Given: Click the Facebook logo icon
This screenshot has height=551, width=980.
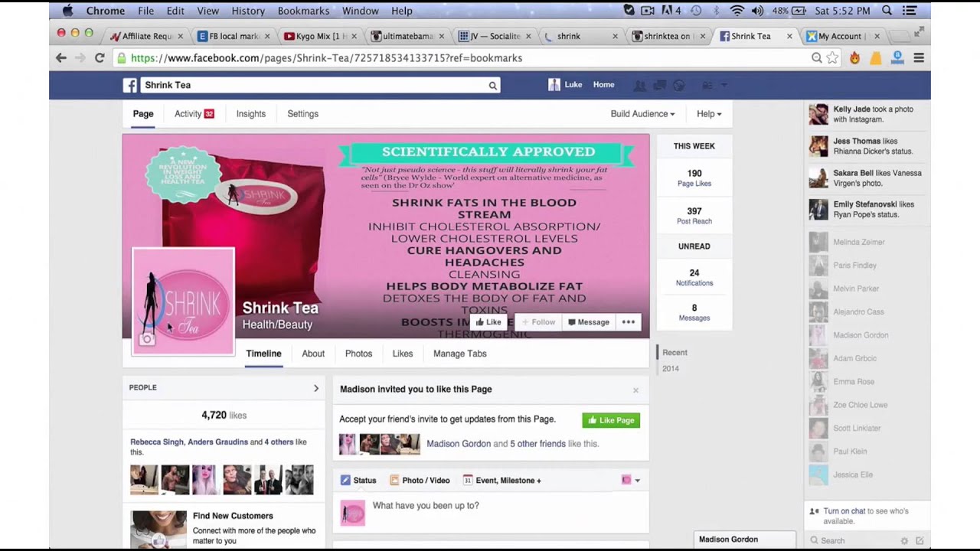Looking at the screenshot, I should [x=130, y=85].
